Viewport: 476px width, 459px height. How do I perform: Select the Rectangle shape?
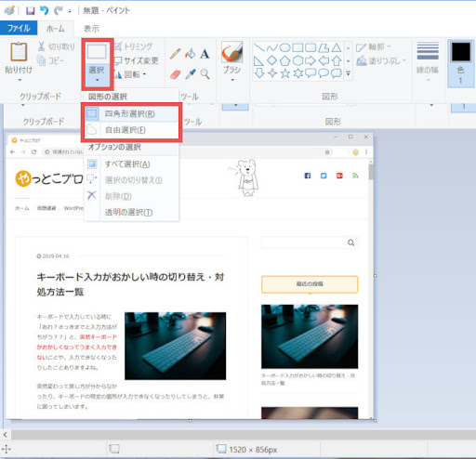[x=297, y=47]
